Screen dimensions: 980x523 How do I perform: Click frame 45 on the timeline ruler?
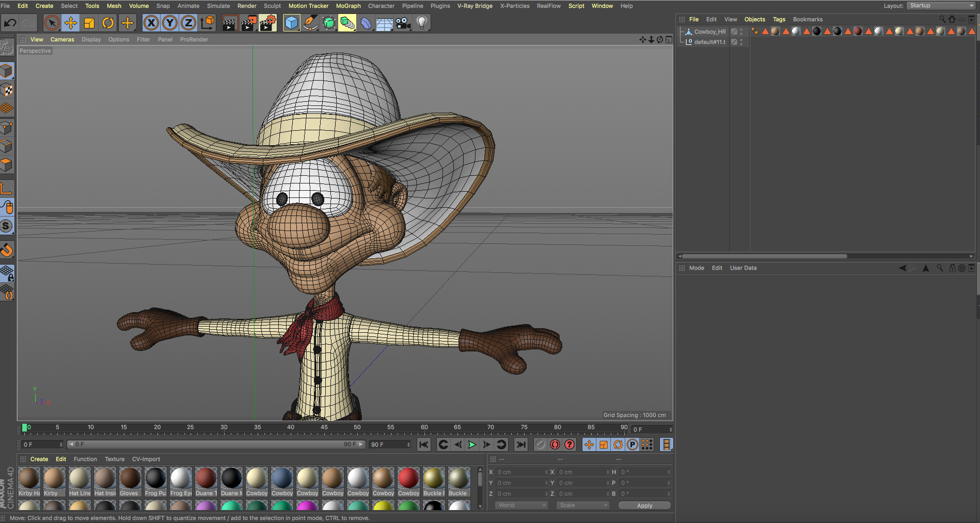(324, 428)
